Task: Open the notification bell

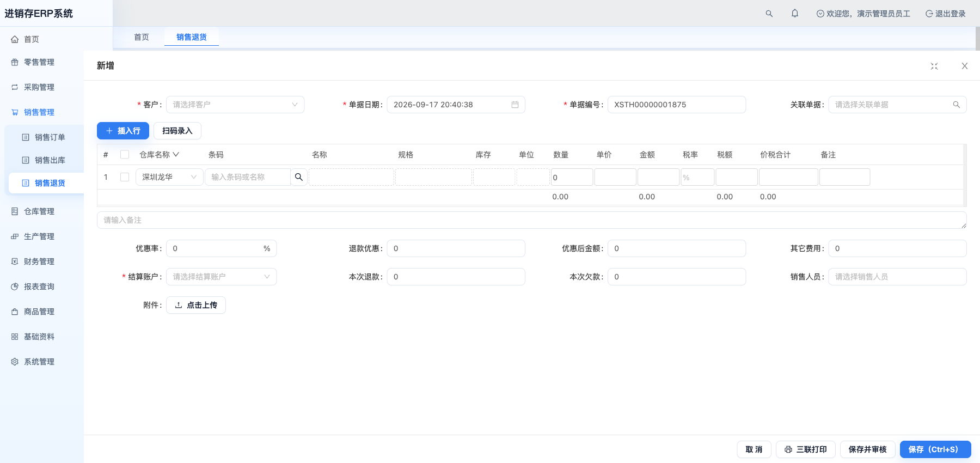Action: [795, 14]
